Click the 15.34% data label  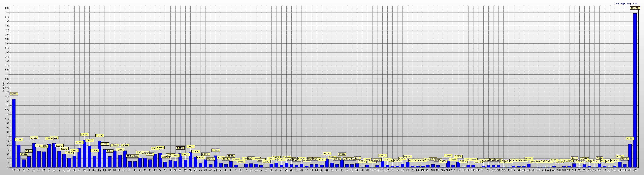634,8
